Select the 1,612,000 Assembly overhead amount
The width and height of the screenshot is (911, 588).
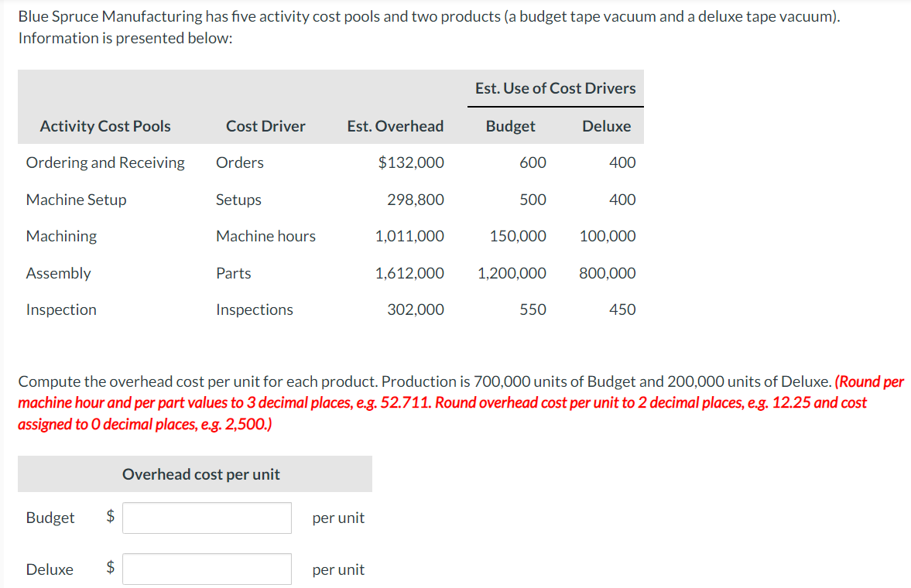point(410,272)
